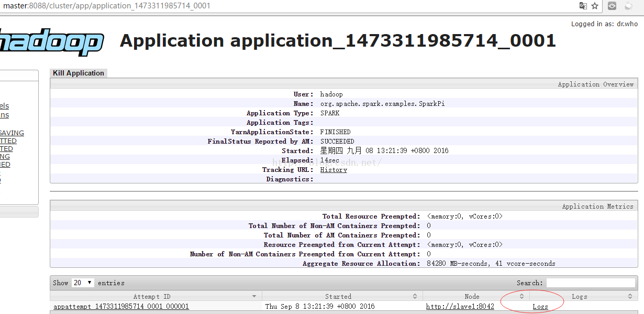Open the Logs link in attempt row
This screenshot has width=644, height=314.
click(x=540, y=307)
